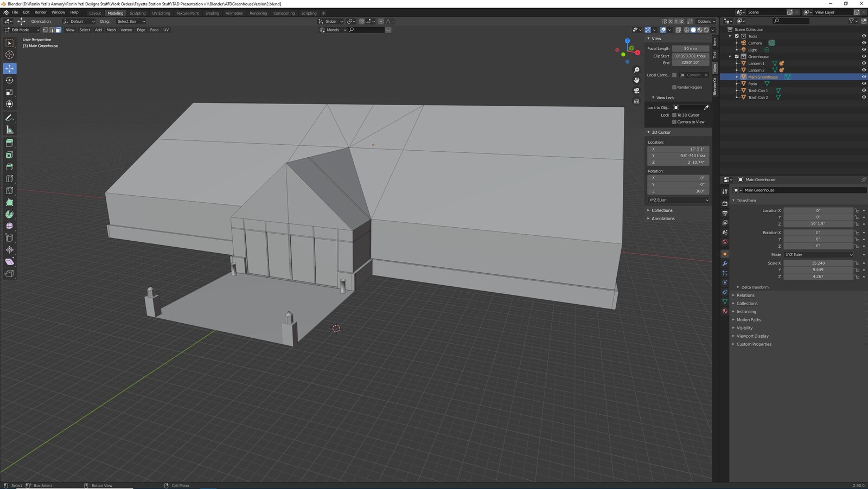Select the Bevel tool

10,167
